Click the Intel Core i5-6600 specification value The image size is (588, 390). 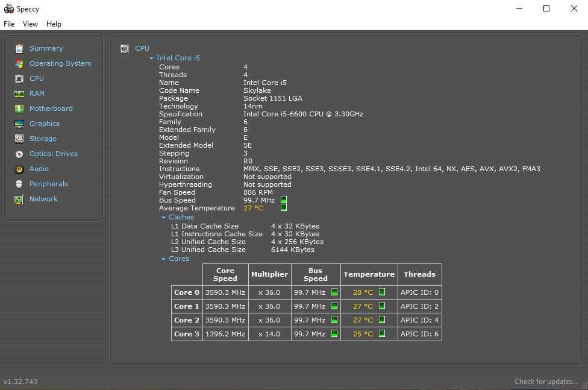click(x=303, y=114)
